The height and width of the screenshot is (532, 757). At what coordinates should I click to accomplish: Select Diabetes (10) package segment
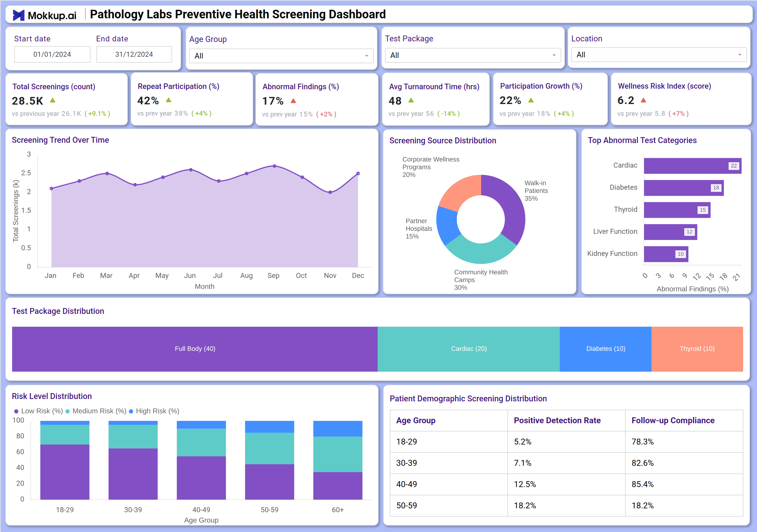(605, 349)
